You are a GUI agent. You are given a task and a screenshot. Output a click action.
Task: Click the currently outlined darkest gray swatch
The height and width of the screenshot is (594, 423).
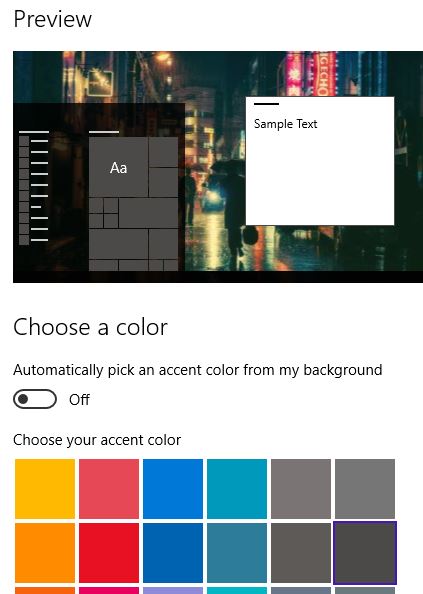coord(365,553)
